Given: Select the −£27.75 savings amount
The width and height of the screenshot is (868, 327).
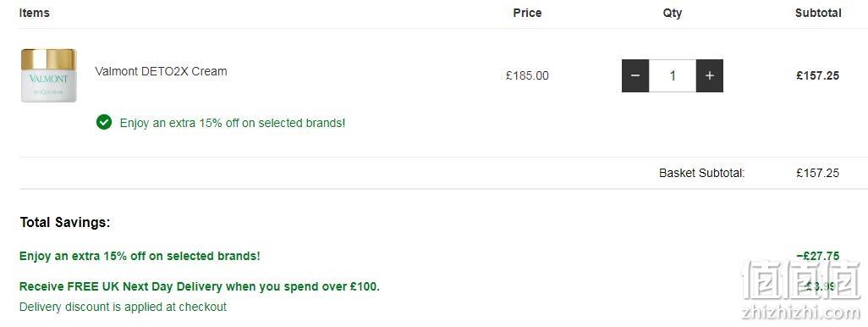Looking at the screenshot, I should pyautogui.click(x=817, y=256).
